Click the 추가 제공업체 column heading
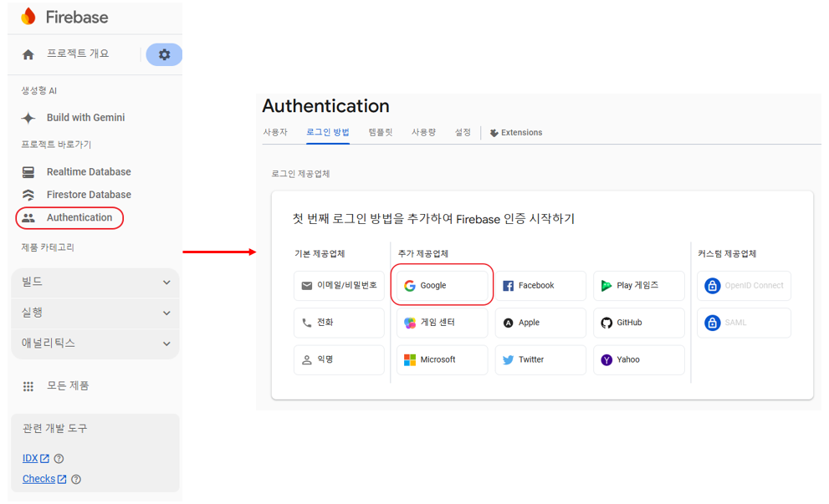829x504 pixels. pyautogui.click(x=423, y=254)
